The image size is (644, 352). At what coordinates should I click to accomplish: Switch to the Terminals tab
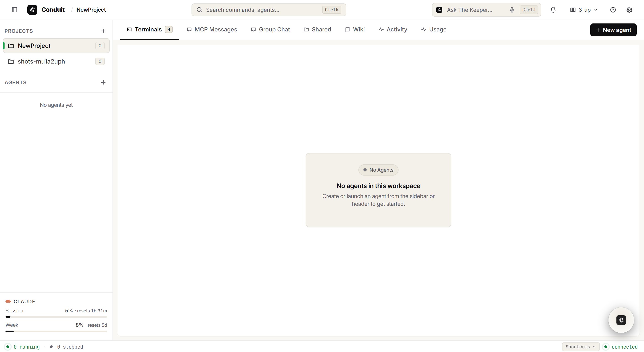click(149, 30)
